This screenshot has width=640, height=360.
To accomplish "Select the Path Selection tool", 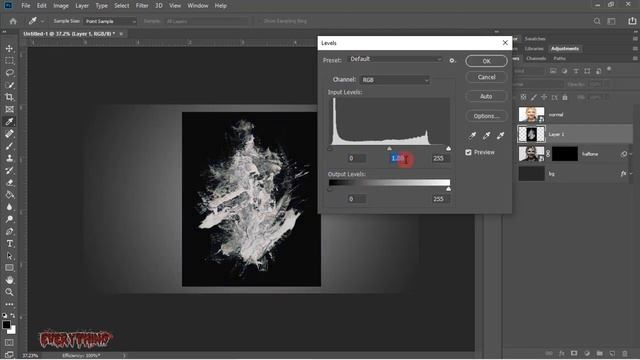I will point(9,256).
